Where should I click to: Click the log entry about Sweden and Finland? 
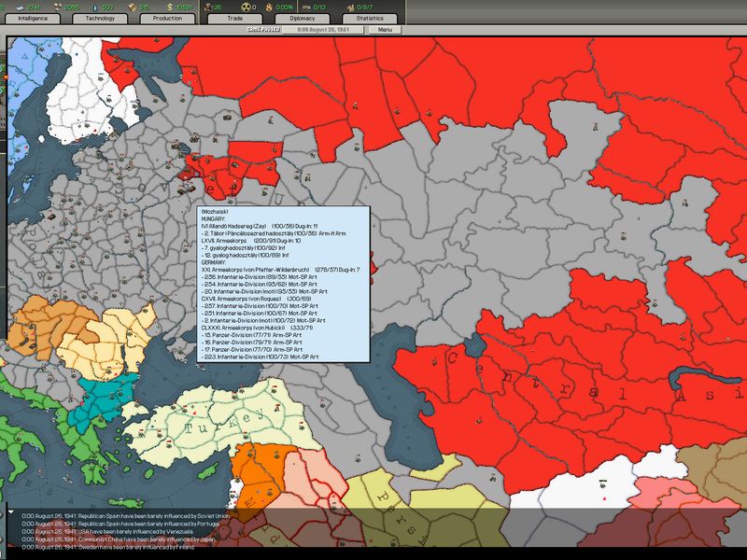[108, 547]
